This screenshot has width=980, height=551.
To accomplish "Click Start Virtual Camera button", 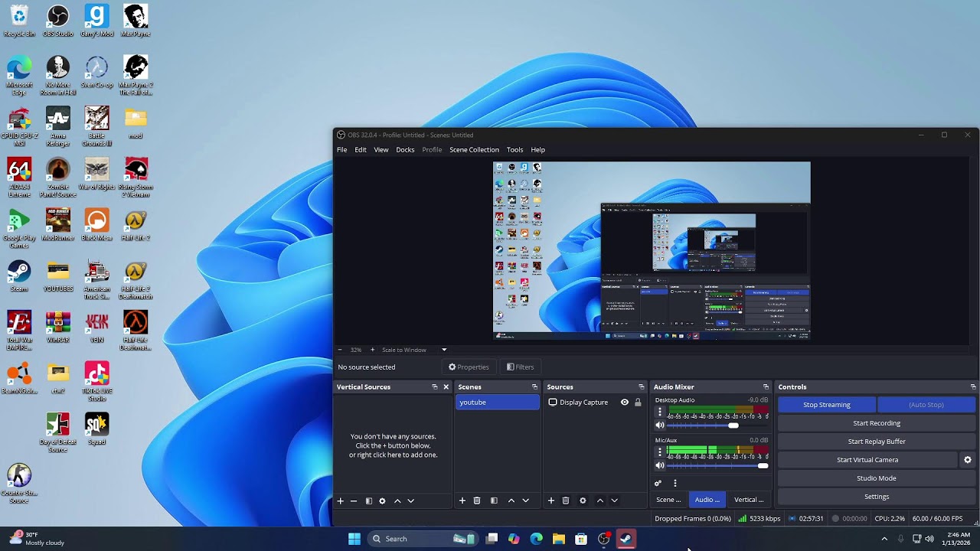I will coord(867,460).
